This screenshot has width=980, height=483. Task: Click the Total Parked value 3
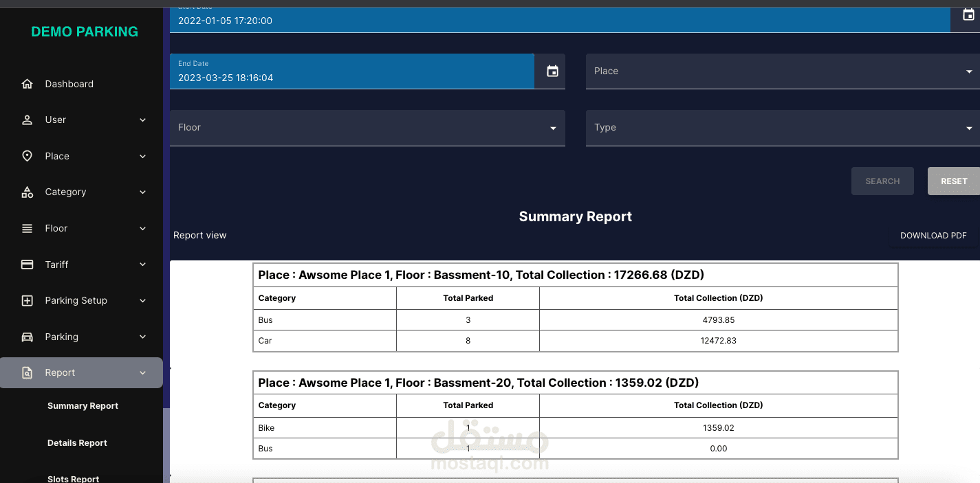tap(468, 320)
